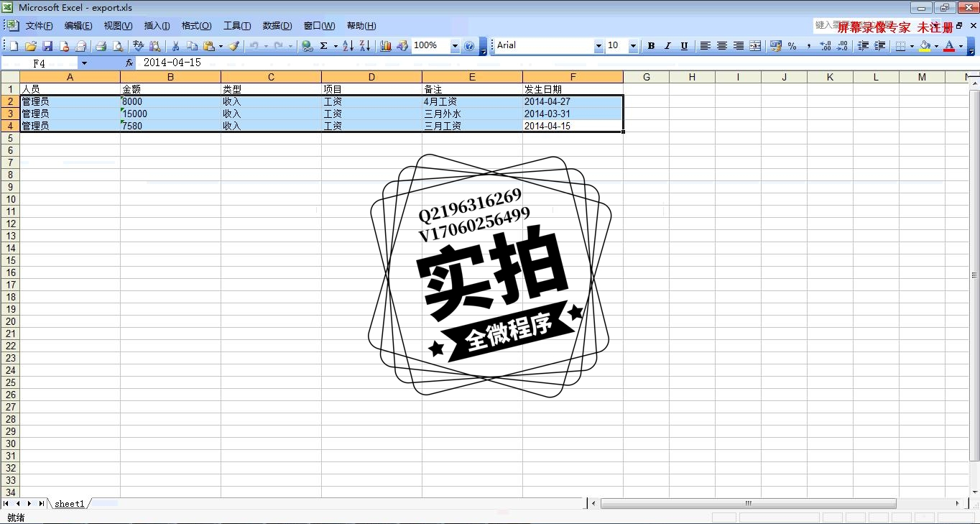Open the font size 10 dropdown
Image resolution: width=980 pixels, height=524 pixels.
[633, 46]
